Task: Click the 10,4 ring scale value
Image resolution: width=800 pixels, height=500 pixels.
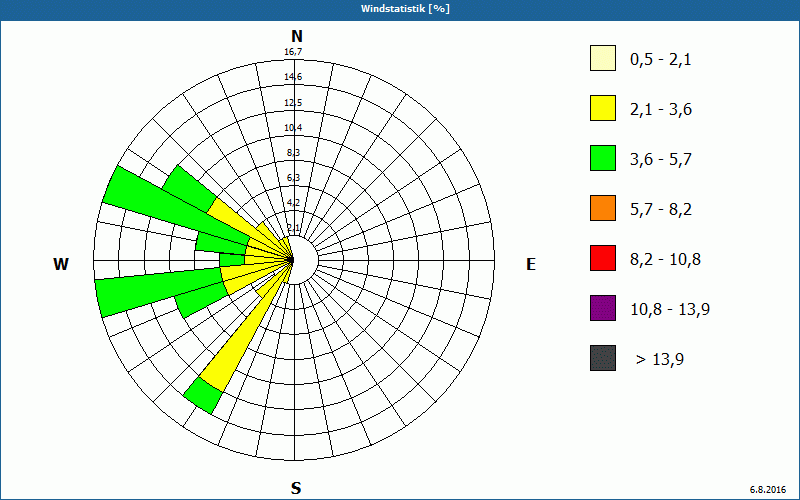Action: [x=293, y=128]
